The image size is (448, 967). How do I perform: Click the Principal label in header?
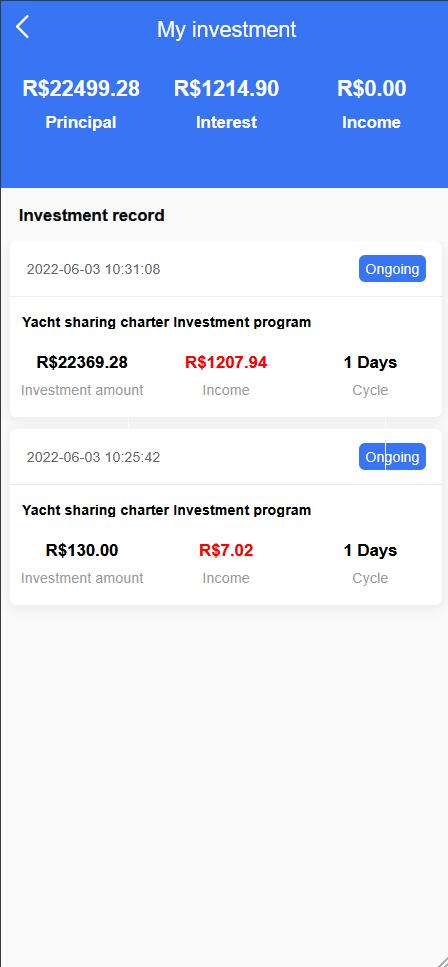point(81,122)
